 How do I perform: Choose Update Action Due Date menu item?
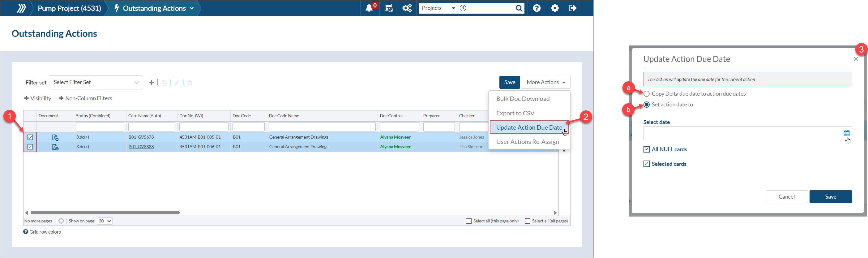[529, 127]
